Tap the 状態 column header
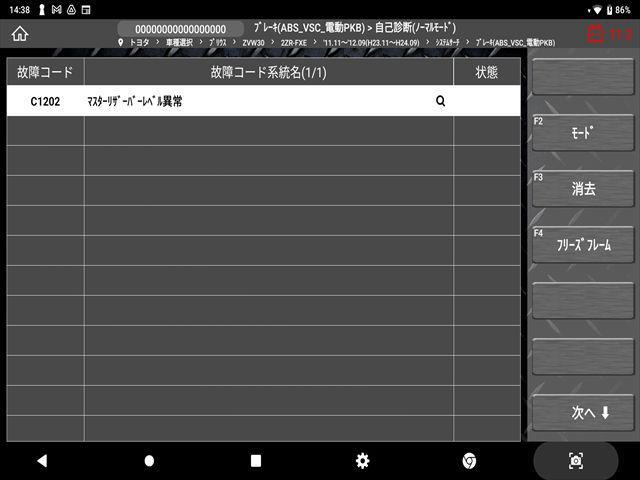This screenshot has width=640, height=480. click(487, 72)
